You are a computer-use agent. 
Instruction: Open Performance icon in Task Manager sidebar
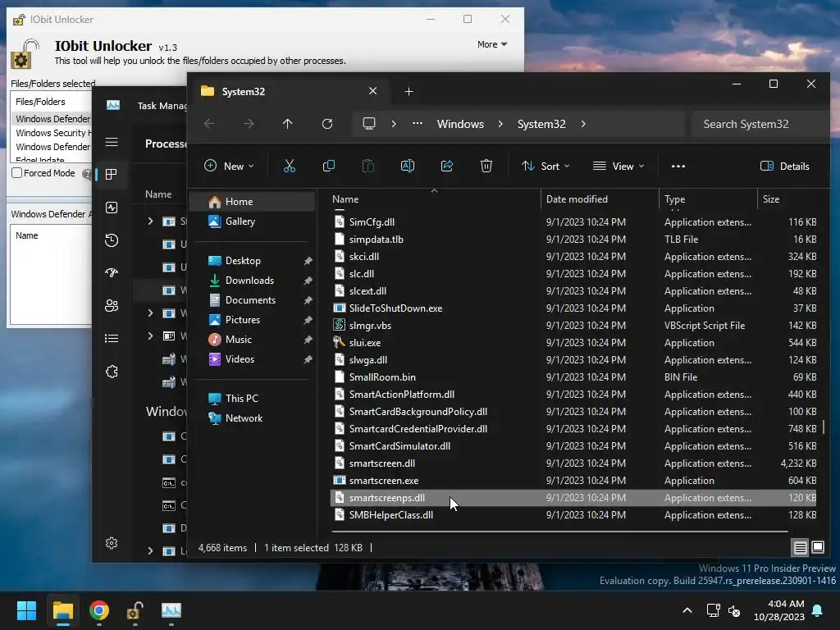112,208
